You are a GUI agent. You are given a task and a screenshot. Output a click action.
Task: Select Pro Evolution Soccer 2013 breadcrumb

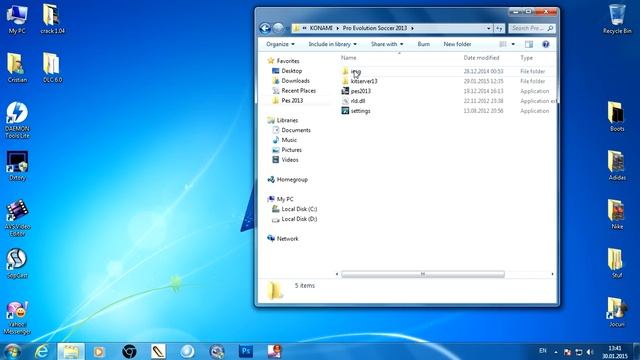pyautogui.click(x=375, y=28)
